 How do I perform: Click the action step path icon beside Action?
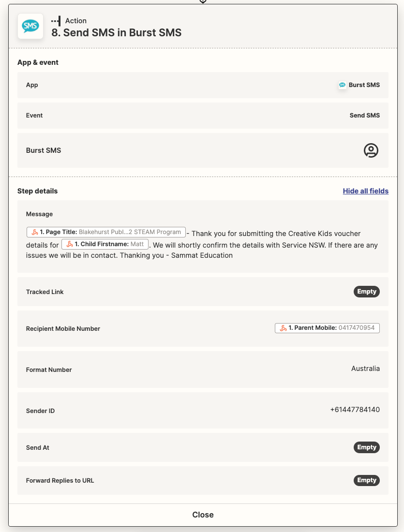56,21
